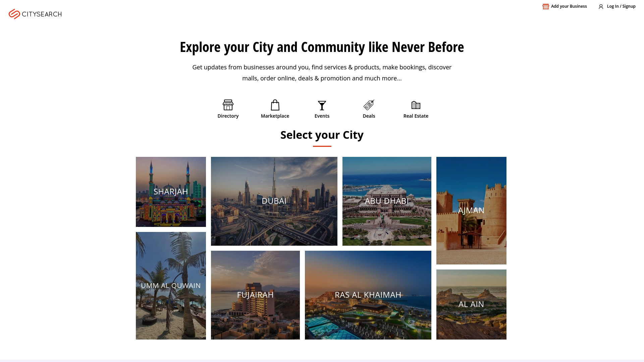Click the Citysearch logo icon
Viewport: 644px width, 362px height.
click(14, 14)
